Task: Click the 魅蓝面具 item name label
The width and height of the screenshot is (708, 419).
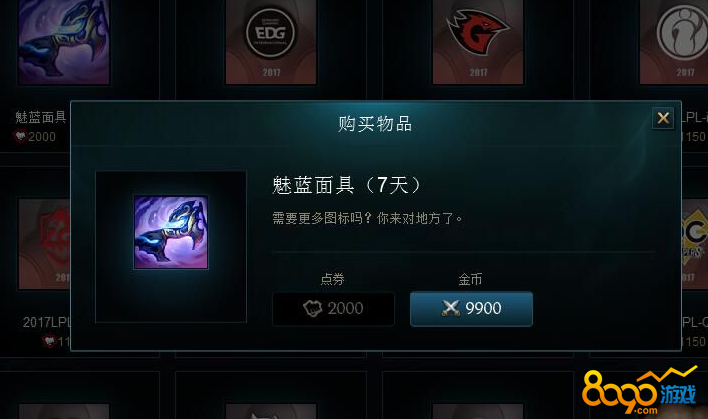Action: [41, 117]
